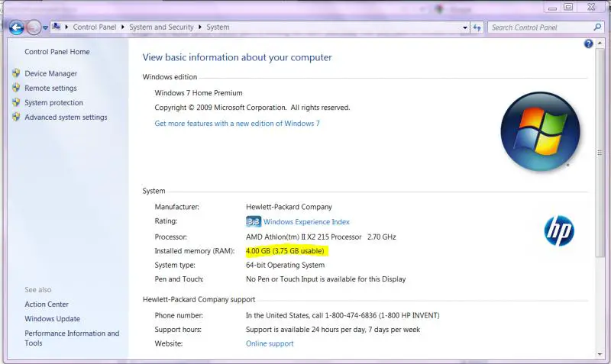The width and height of the screenshot is (611, 364).
Task: Click Hewlett-Packard Company manufacturer value
Action: (289, 207)
